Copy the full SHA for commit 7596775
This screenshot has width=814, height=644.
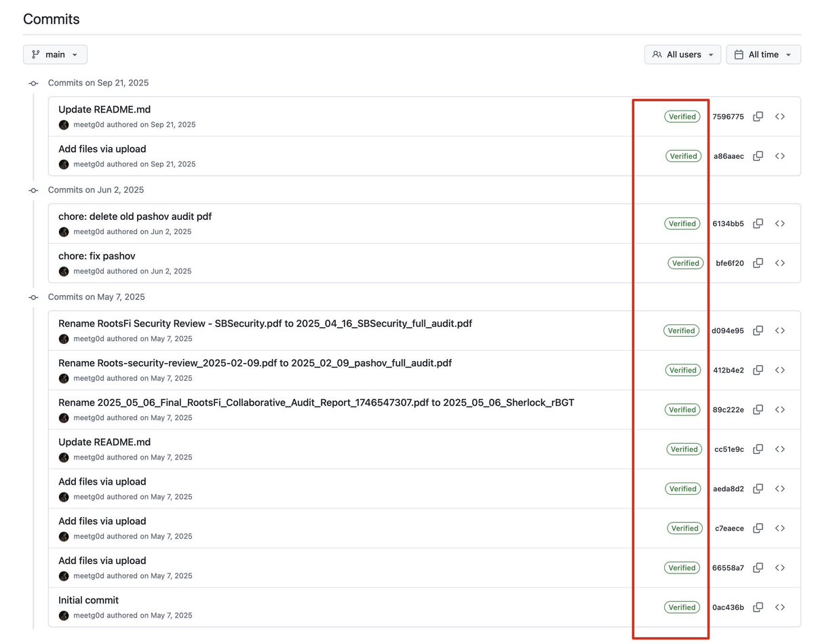pos(758,116)
